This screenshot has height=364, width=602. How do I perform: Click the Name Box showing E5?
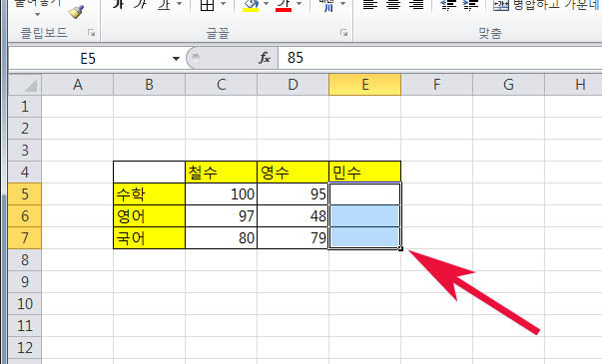tap(88, 59)
